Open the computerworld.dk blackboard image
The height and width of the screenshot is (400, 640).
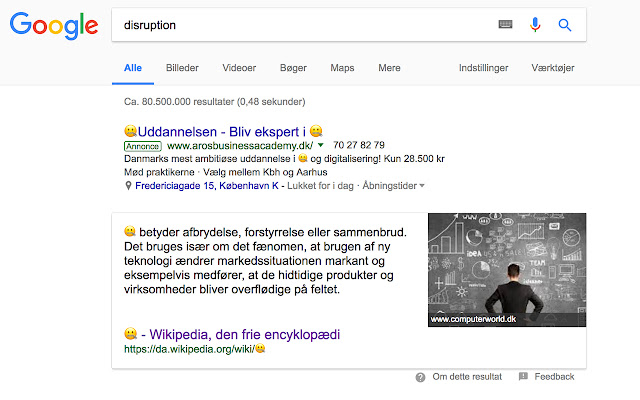click(507, 270)
